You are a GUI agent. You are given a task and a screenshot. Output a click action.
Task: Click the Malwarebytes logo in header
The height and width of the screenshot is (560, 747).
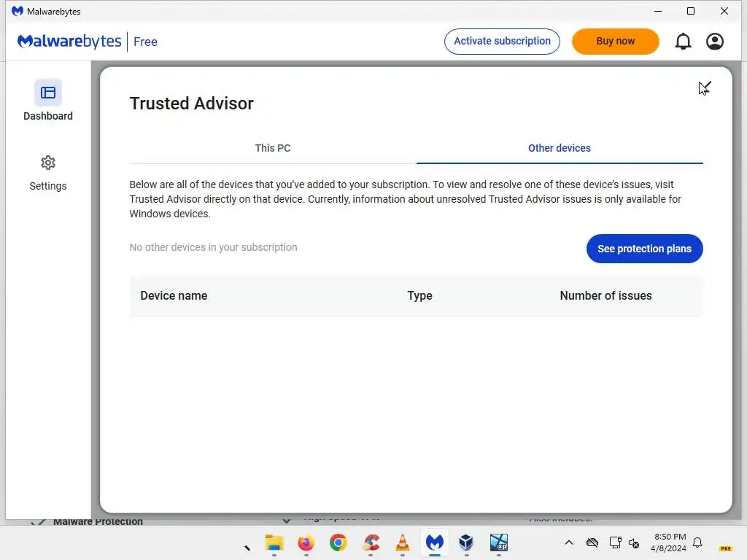[x=69, y=42]
